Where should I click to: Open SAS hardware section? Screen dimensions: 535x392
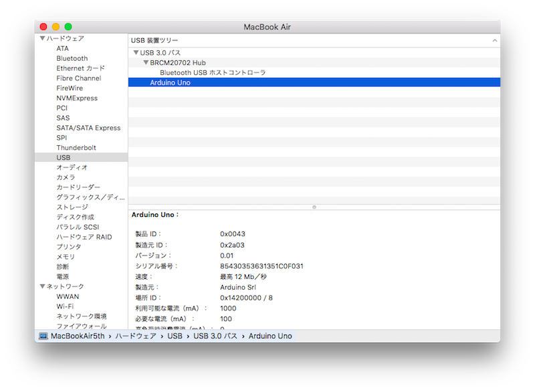click(63, 118)
